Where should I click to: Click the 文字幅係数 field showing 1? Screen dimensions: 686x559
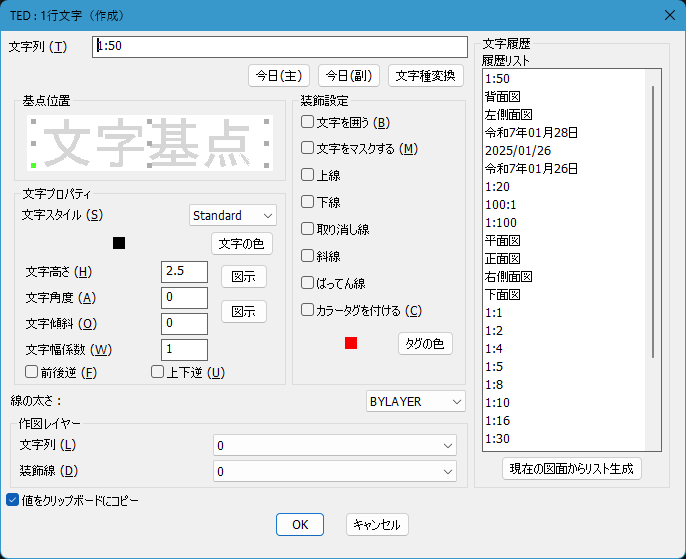pyautogui.click(x=185, y=349)
